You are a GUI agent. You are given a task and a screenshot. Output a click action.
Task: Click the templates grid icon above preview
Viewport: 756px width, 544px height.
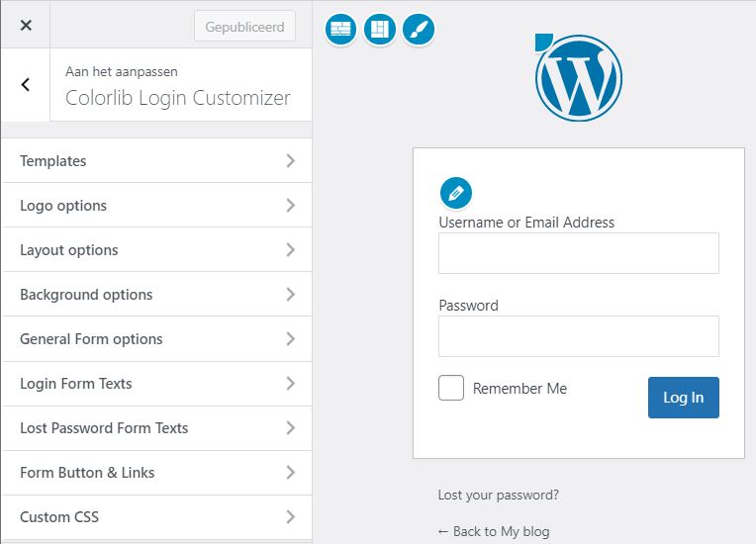point(340,30)
